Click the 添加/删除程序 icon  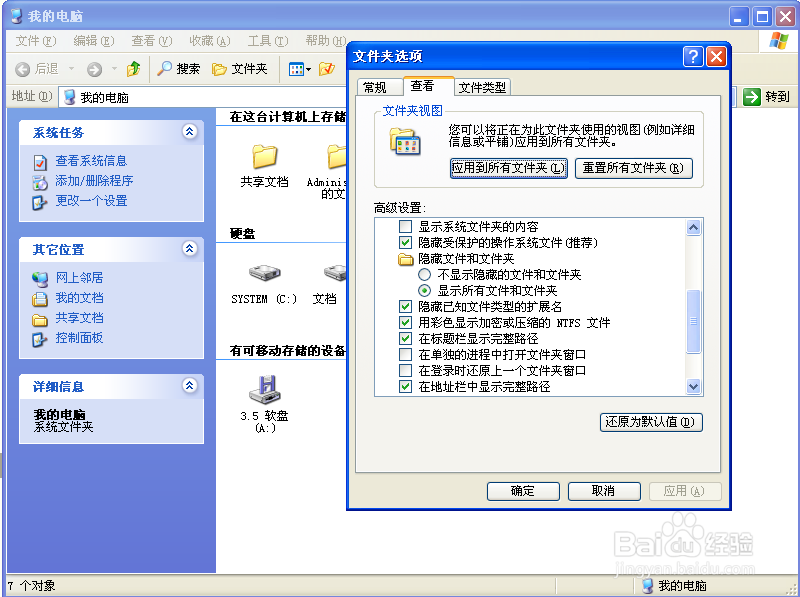40,182
